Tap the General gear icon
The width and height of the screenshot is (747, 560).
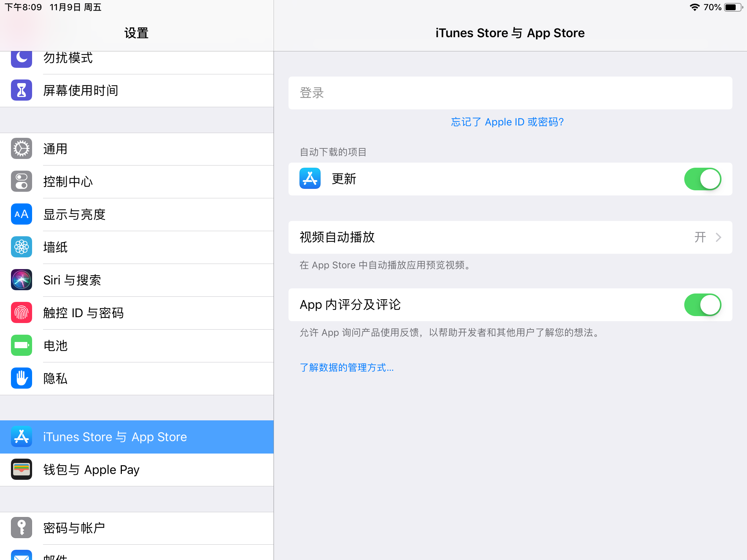(x=22, y=148)
